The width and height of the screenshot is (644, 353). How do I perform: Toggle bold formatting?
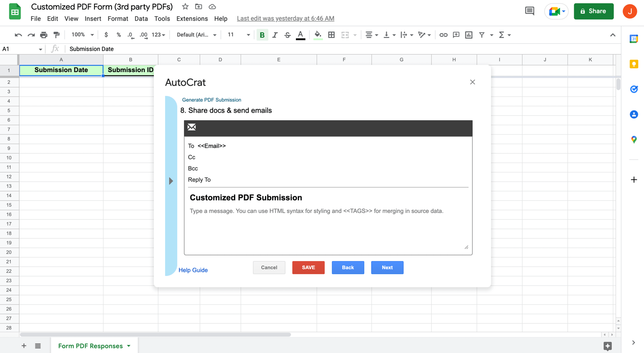click(x=262, y=35)
